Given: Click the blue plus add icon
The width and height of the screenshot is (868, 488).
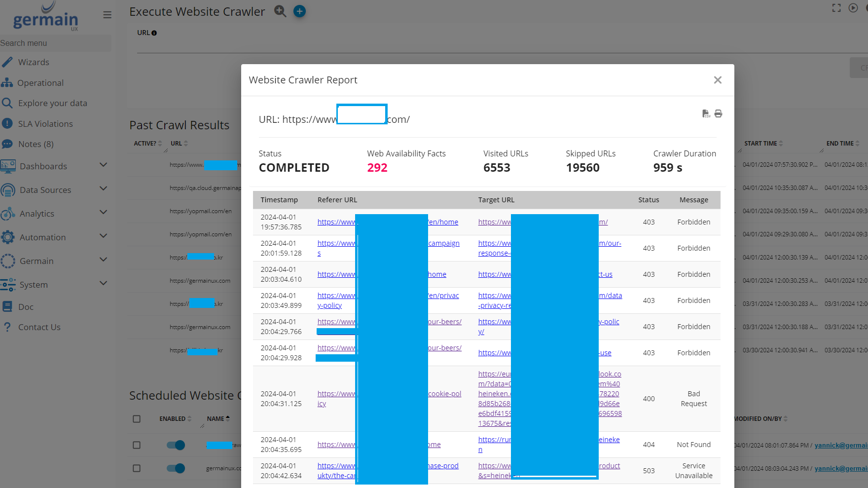Looking at the screenshot, I should 299,11.
